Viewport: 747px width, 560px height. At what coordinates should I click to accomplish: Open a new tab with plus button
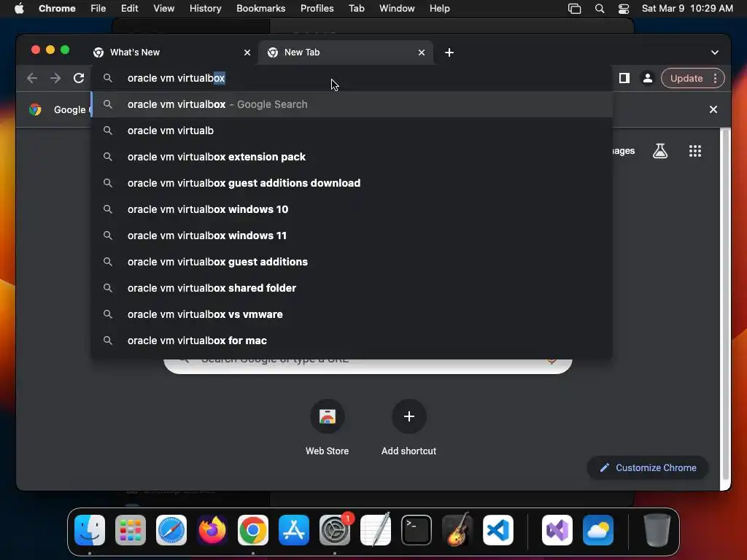(449, 52)
